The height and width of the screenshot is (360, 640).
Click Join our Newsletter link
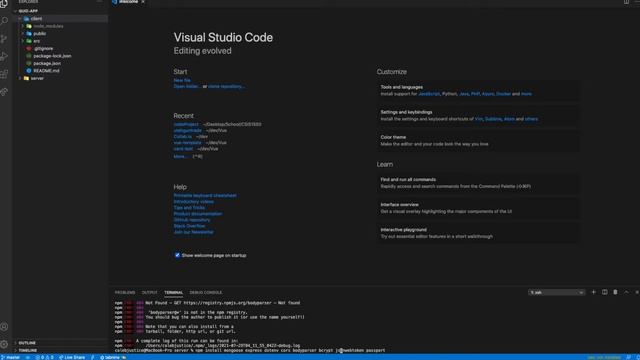coord(193,232)
